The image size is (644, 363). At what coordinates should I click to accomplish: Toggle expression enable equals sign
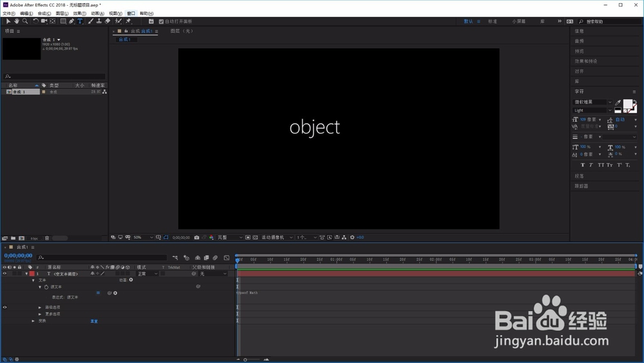pyautogui.click(x=98, y=293)
